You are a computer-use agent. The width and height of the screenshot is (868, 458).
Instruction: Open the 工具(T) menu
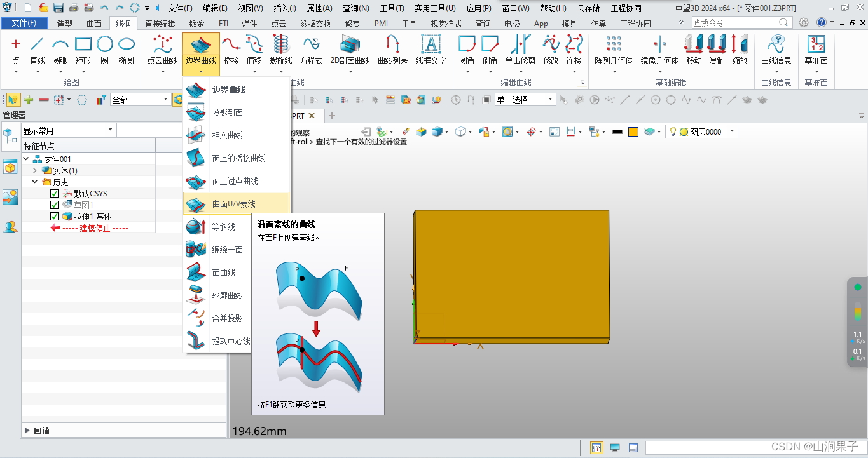click(392, 8)
